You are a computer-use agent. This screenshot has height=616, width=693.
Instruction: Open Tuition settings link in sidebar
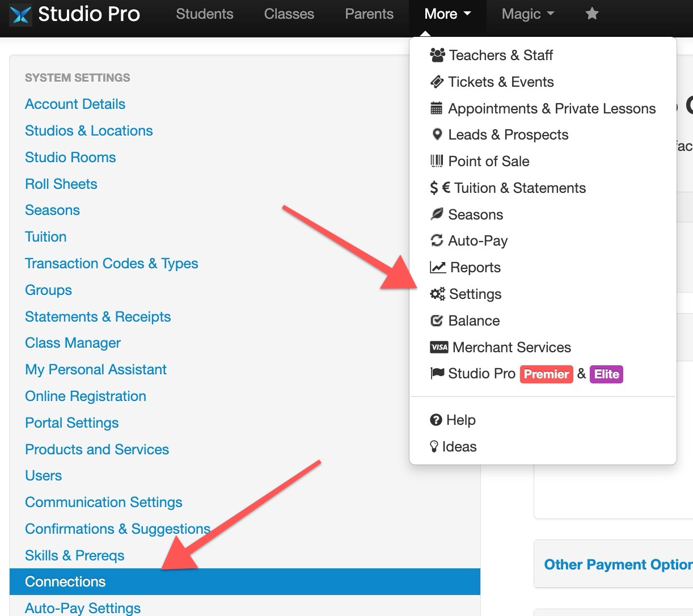[46, 237]
